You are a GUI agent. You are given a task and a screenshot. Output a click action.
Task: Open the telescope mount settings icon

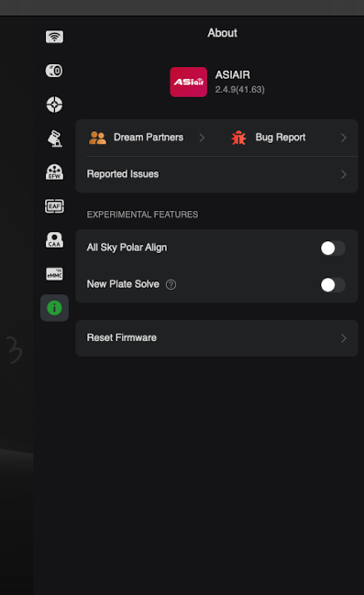(x=55, y=138)
